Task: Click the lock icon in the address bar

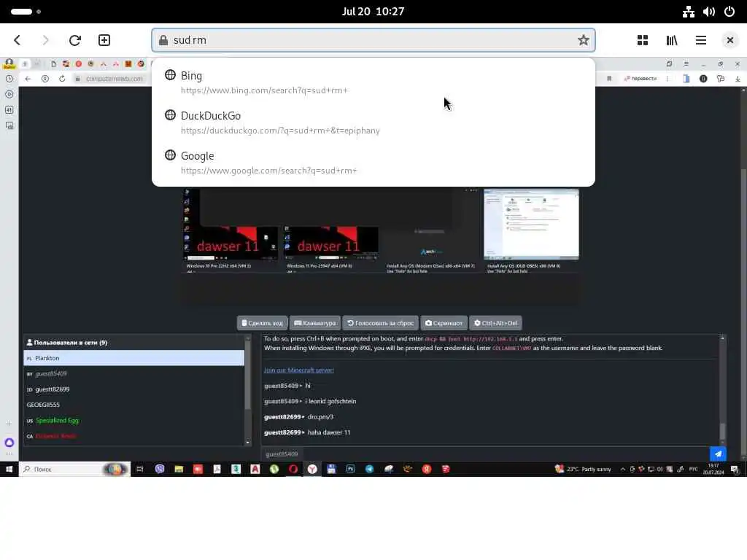Action: coord(163,40)
